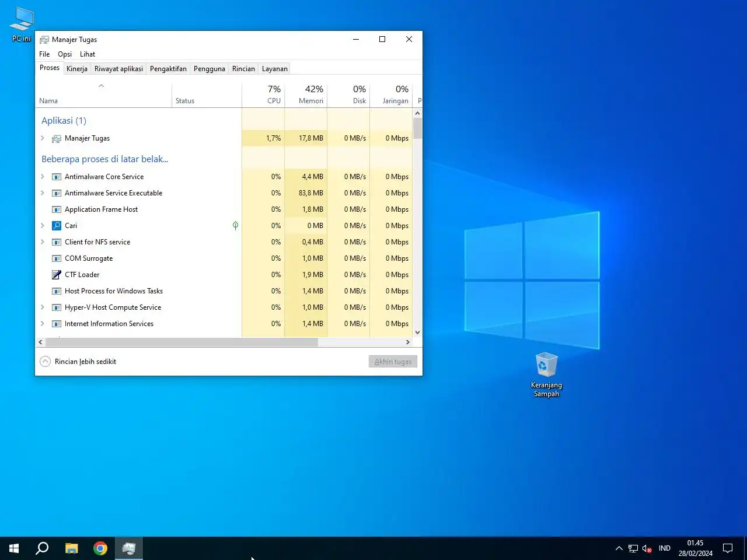Click the COM Surrogate process icon
Viewport: 747px width, 560px height.
[57, 258]
